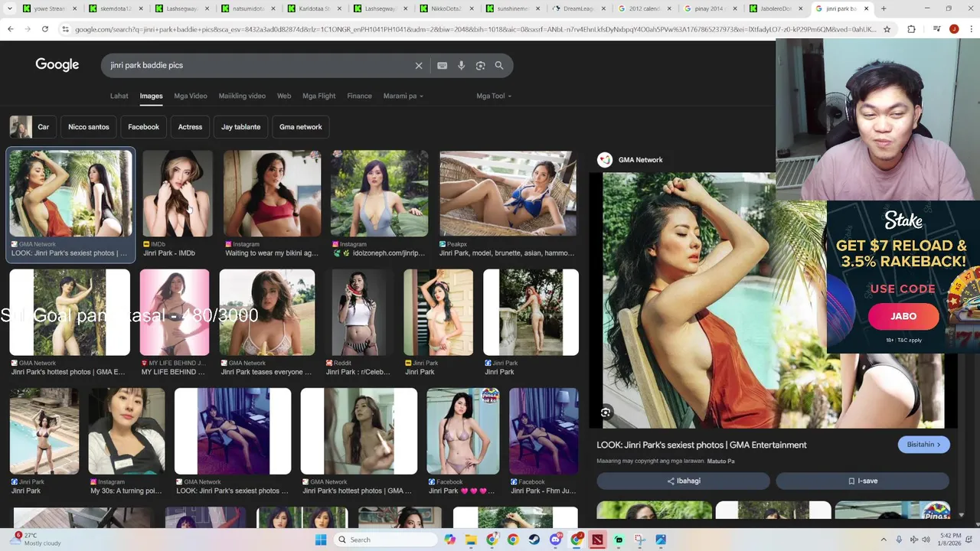Switch to the Lahat search tab
The image size is (980, 551).
119,96
